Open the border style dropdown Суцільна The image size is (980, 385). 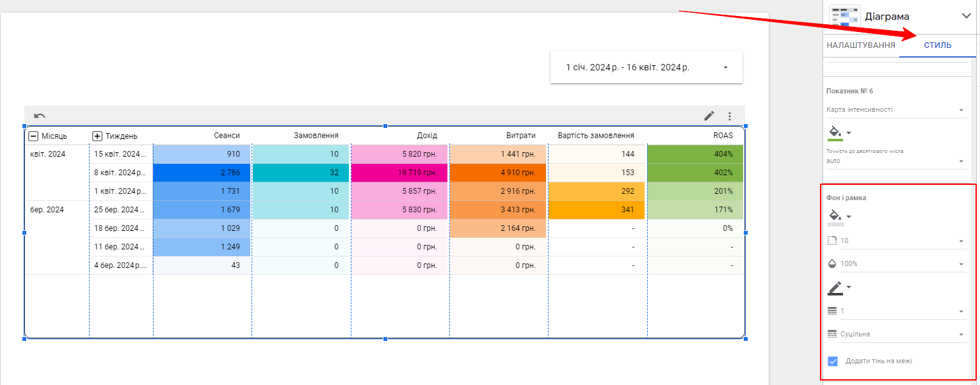[896, 334]
